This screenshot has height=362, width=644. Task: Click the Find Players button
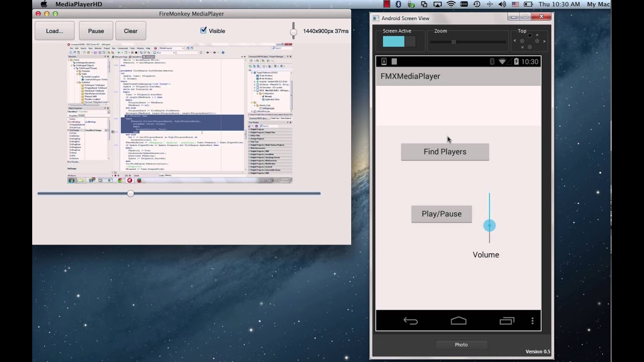pos(445,151)
